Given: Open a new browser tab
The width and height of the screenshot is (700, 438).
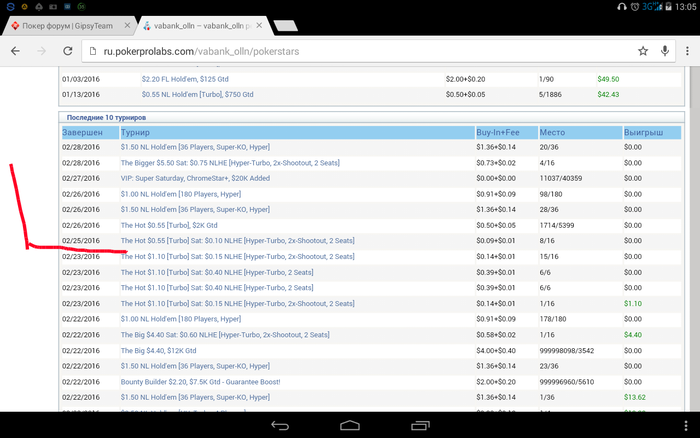Looking at the screenshot, I should pyautogui.click(x=286, y=26).
